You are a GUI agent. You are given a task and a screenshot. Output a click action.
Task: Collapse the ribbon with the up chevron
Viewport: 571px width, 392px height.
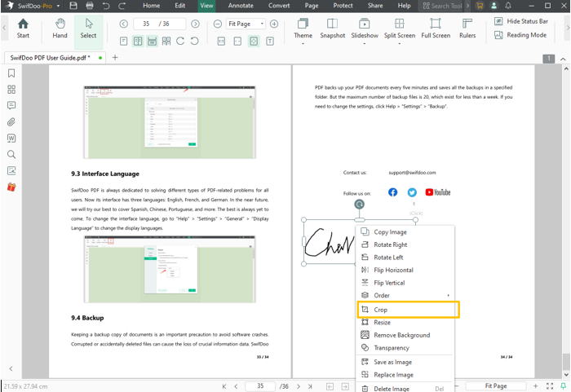(x=563, y=59)
